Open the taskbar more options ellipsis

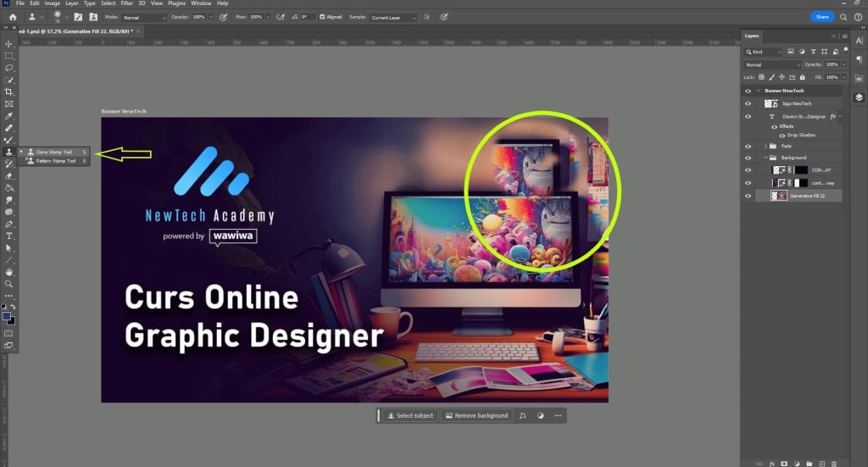(558, 415)
